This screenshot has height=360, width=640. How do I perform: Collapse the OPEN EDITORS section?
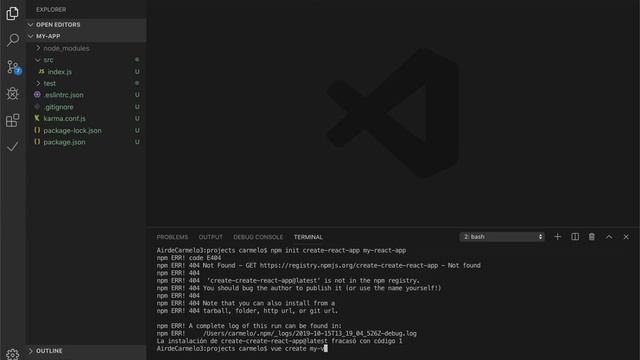[x=86, y=24]
